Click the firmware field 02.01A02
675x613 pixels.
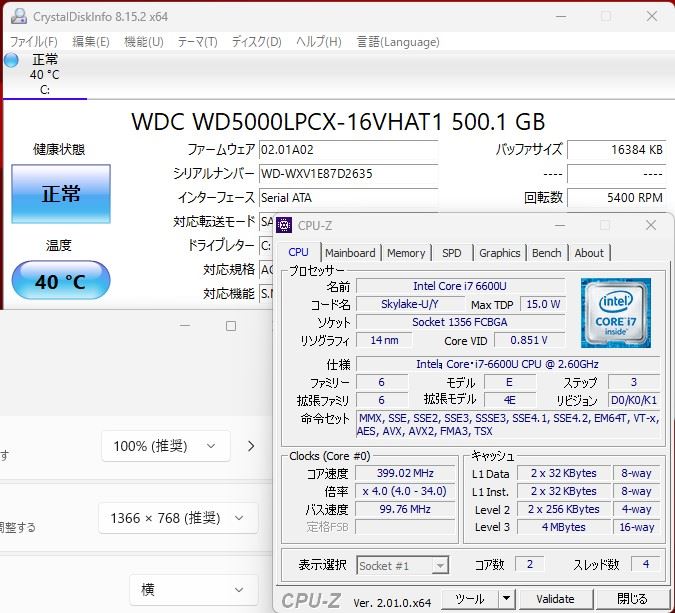tap(348, 150)
